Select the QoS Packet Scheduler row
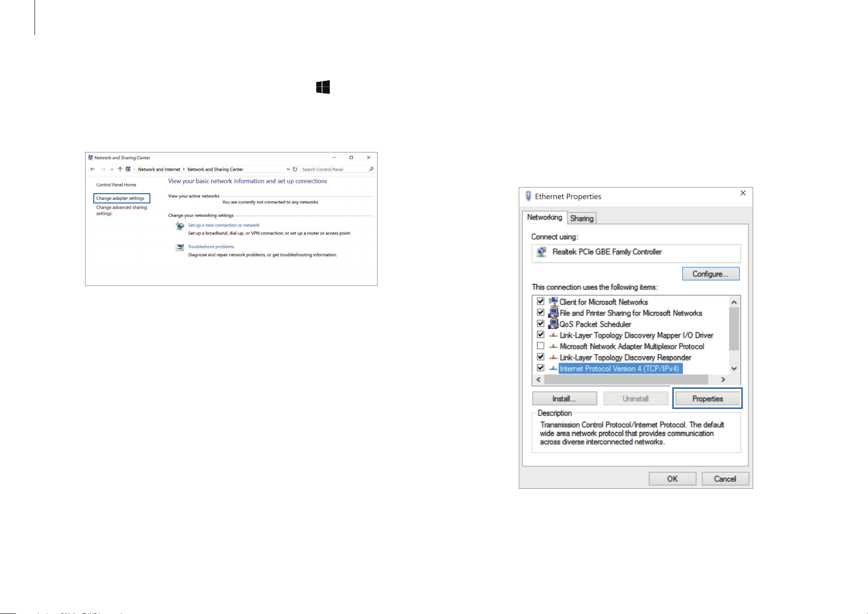868x614 pixels. coord(595,324)
